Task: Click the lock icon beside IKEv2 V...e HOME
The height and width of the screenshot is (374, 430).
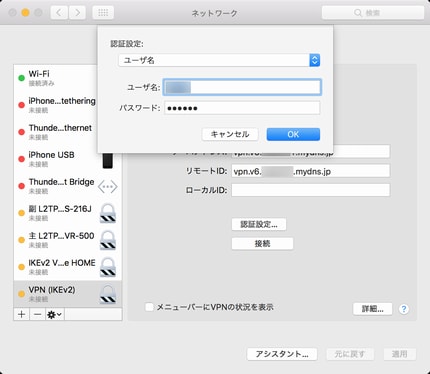Action: point(108,267)
